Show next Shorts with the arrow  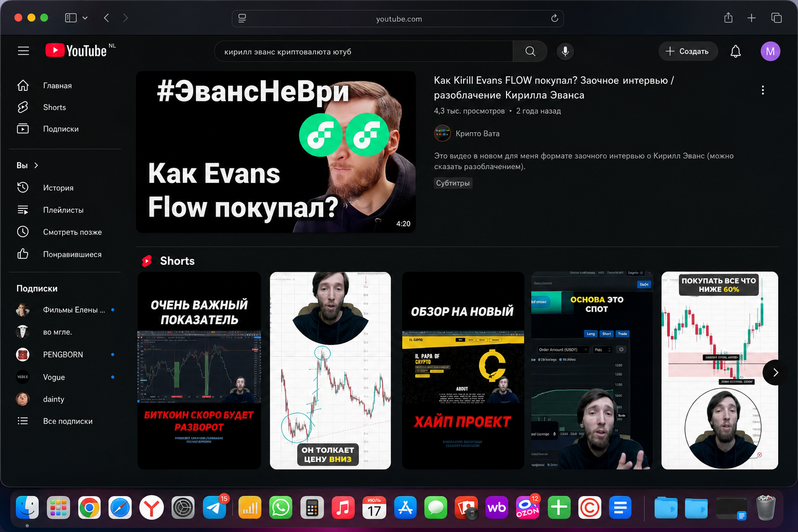pos(775,373)
